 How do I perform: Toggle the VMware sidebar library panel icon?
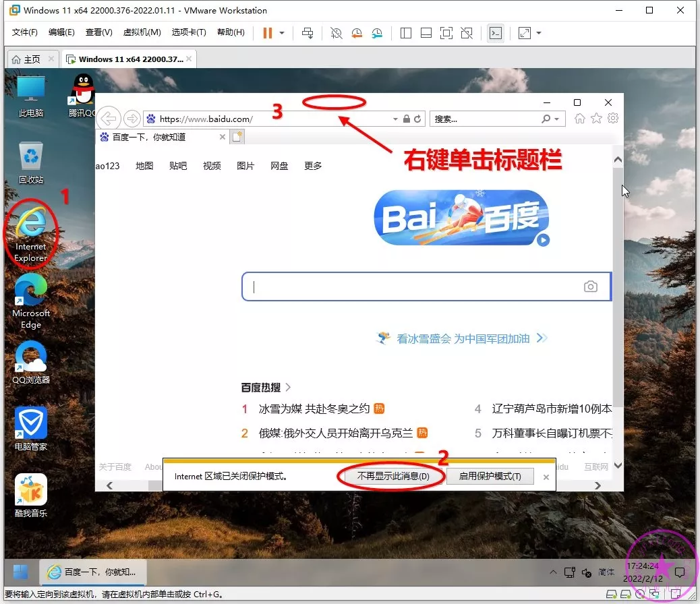pos(406,32)
